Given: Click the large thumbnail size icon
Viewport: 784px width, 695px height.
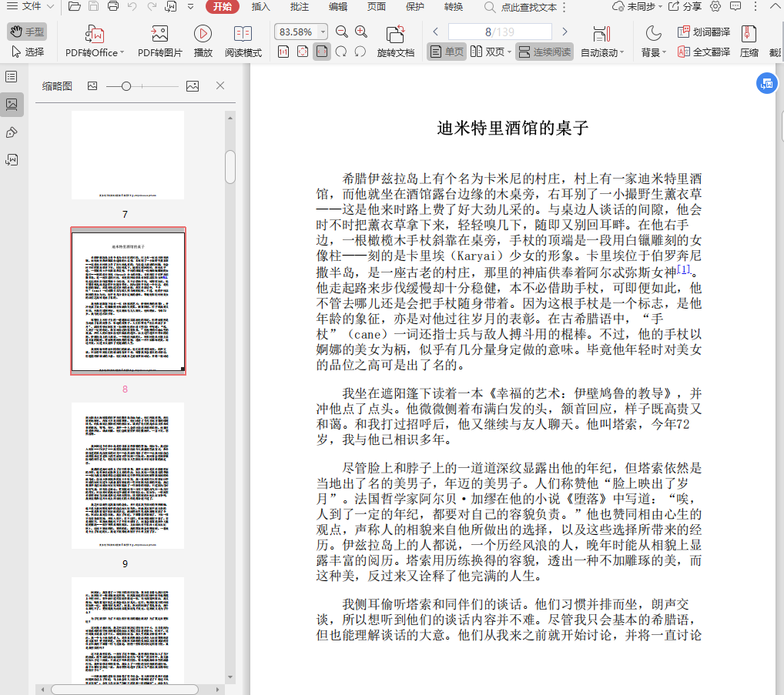Looking at the screenshot, I should (x=193, y=86).
